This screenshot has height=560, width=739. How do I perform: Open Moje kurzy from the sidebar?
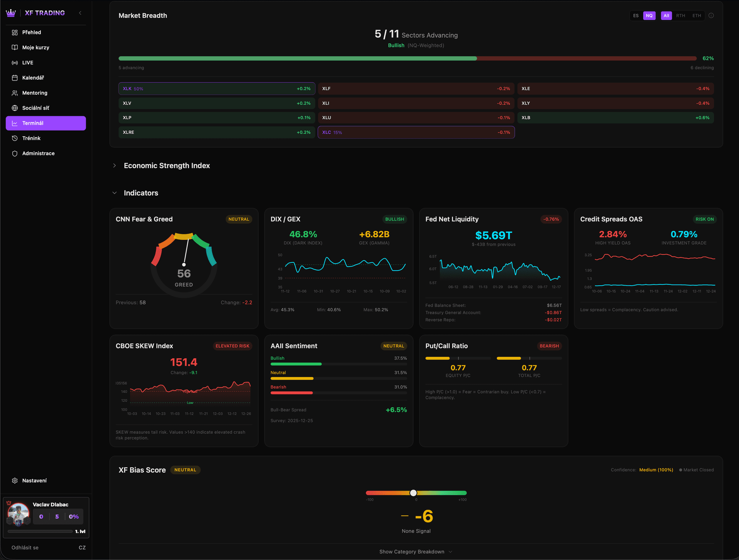pyautogui.click(x=15, y=47)
